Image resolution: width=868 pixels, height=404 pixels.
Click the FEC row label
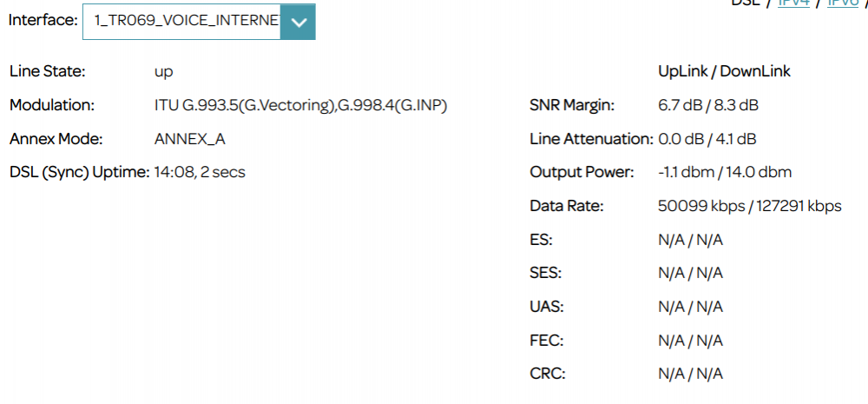click(x=546, y=340)
